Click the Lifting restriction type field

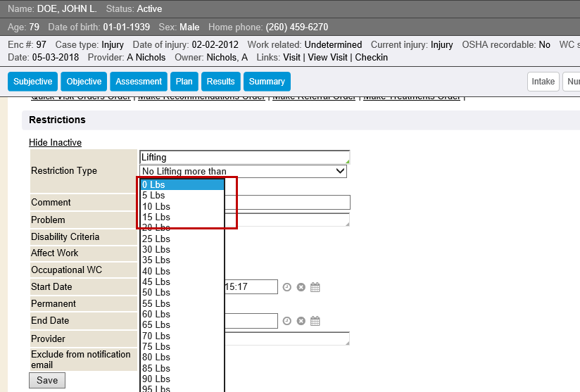click(x=244, y=158)
